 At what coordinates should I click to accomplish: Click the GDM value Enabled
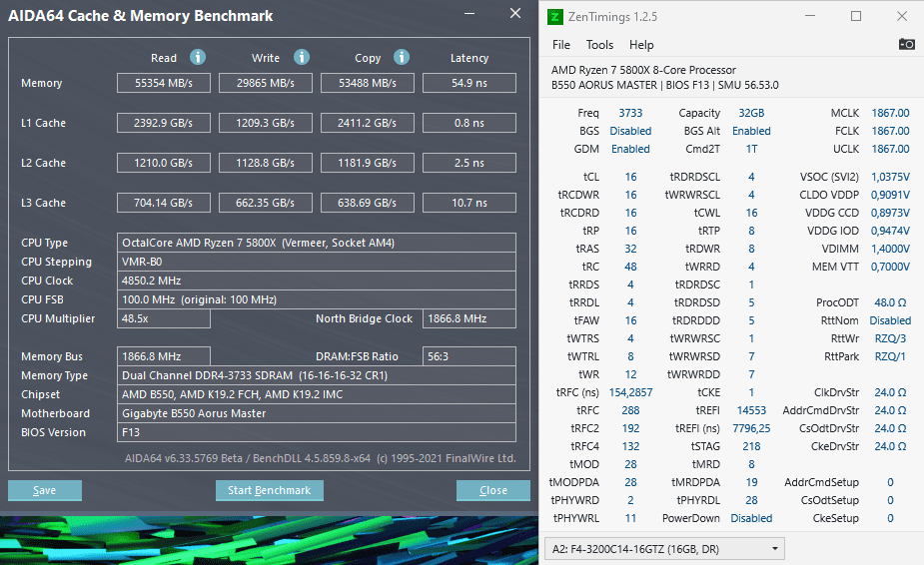(x=630, y=149)
